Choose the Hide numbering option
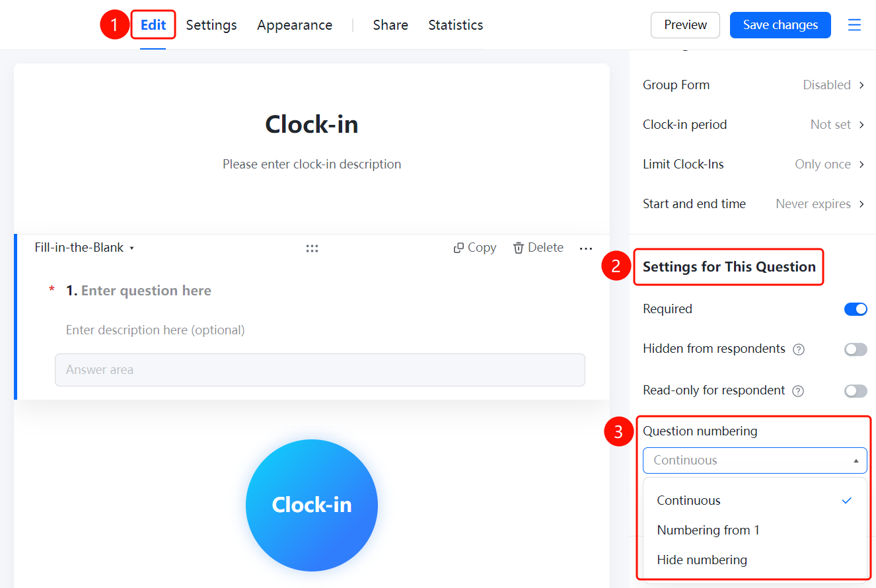 (755, 560)
